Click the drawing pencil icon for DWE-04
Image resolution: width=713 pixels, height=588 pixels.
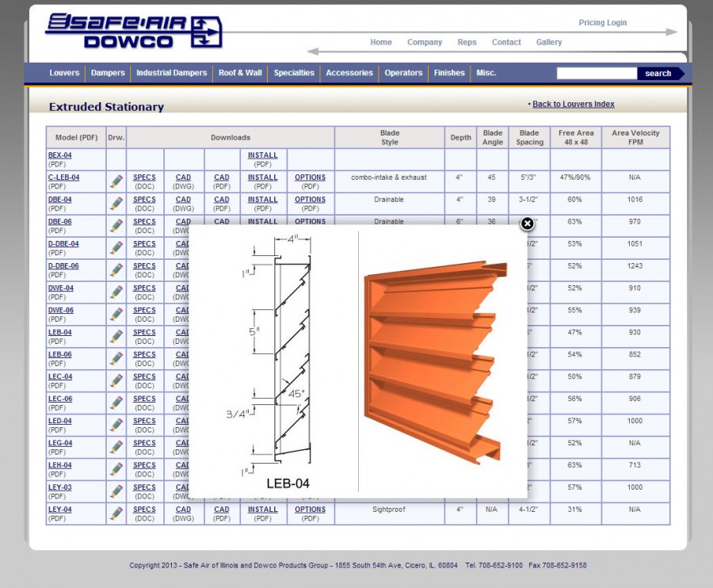pyautogui.click(x=116, y=292)
